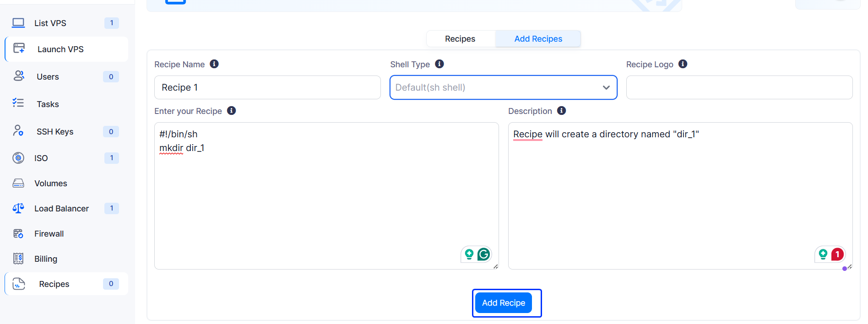Click the Recipe Name input field
Viewport: 868px width, 324px height.
(267, 87)
